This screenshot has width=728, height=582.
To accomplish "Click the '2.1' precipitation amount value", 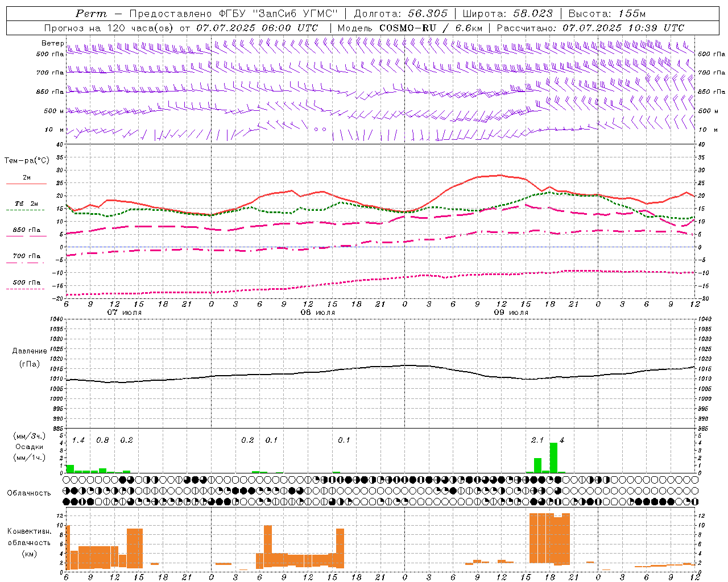I will click(x=537, y=440).
